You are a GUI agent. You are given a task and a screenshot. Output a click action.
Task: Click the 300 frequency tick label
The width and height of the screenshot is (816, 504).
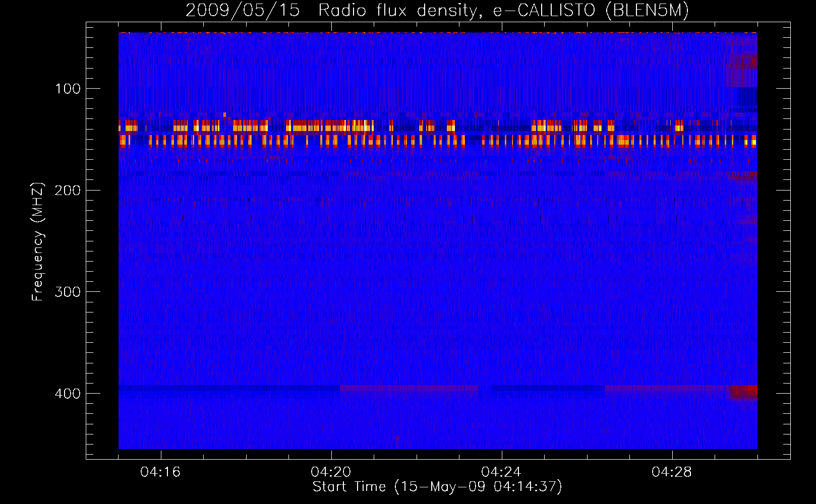click(x=68, y=292)
